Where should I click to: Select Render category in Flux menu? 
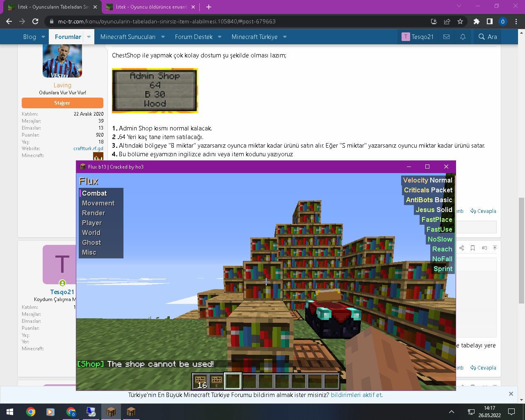[101, 213]
